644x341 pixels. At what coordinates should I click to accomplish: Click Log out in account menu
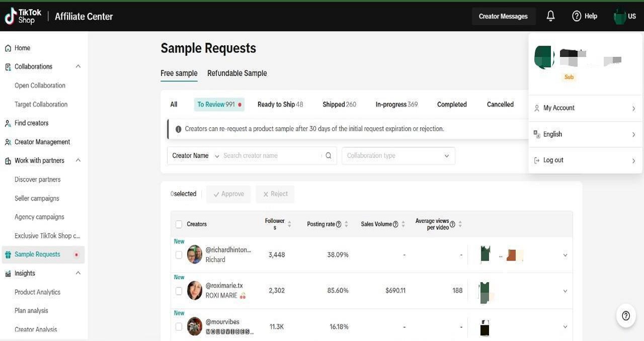[553, 160]
